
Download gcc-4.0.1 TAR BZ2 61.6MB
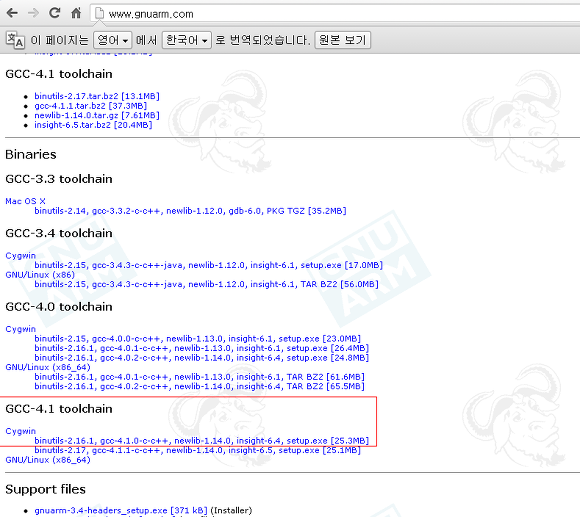coord(199,377)
